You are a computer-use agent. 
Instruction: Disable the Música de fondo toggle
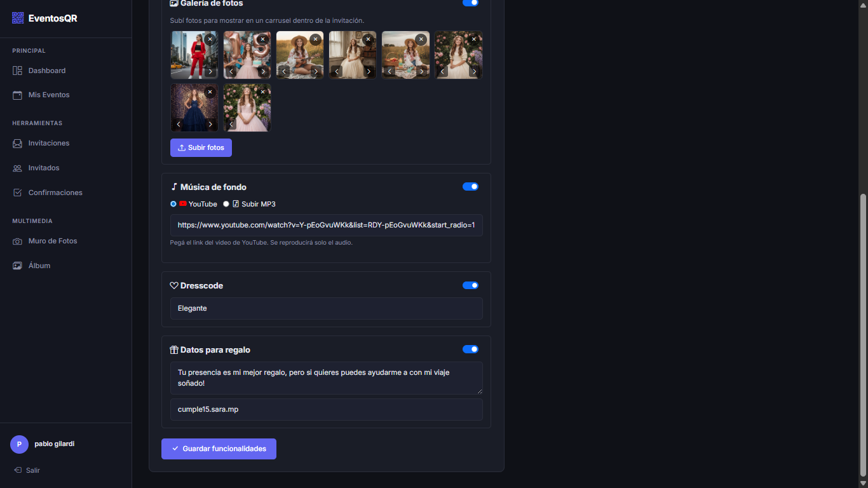pos(470,186)
